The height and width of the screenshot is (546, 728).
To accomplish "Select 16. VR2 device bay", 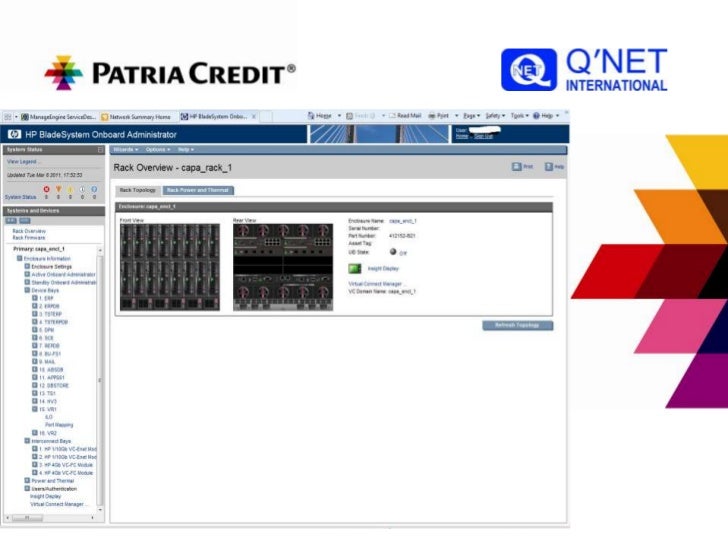I will click(x=48, y=433).
